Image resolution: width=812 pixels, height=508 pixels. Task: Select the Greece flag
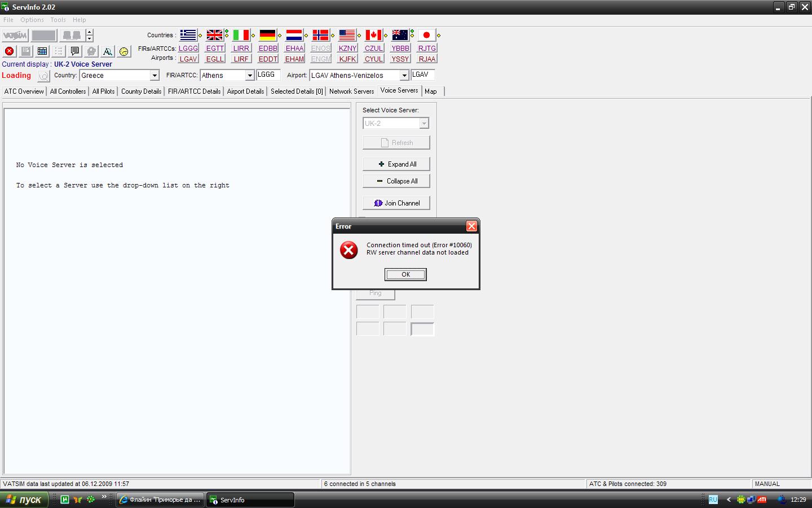click(x=188, y=35)
